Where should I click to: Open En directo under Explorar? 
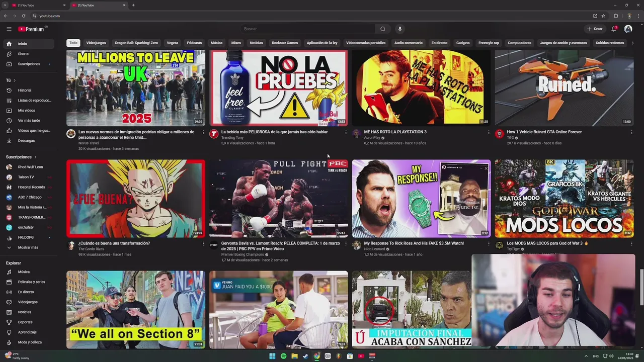pos(29,292)
